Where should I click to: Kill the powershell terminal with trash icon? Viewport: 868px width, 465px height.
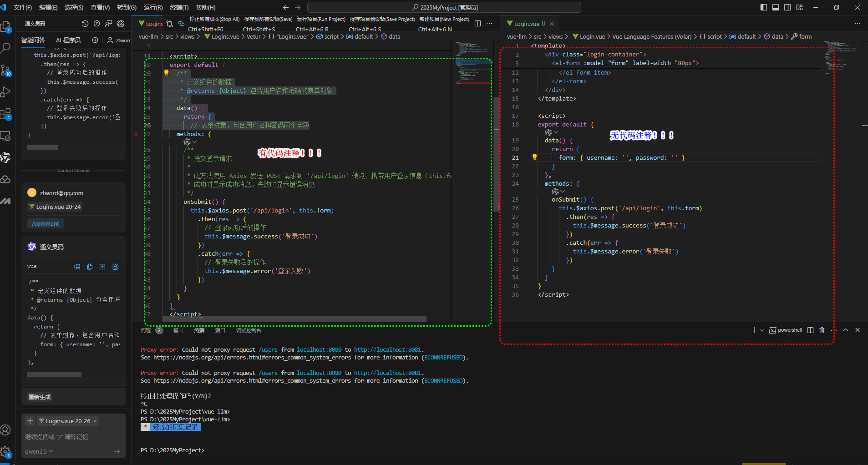pos(822,330)
